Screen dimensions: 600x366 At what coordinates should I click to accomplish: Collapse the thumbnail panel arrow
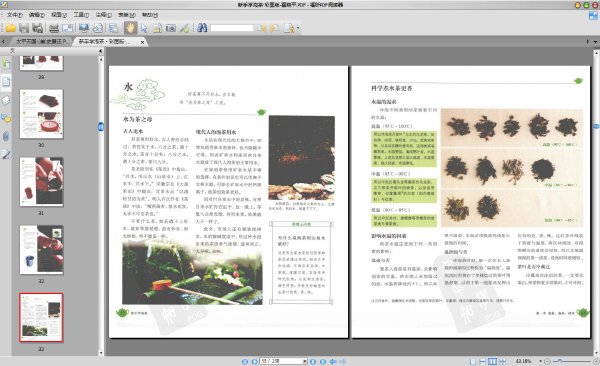point(101,51)
